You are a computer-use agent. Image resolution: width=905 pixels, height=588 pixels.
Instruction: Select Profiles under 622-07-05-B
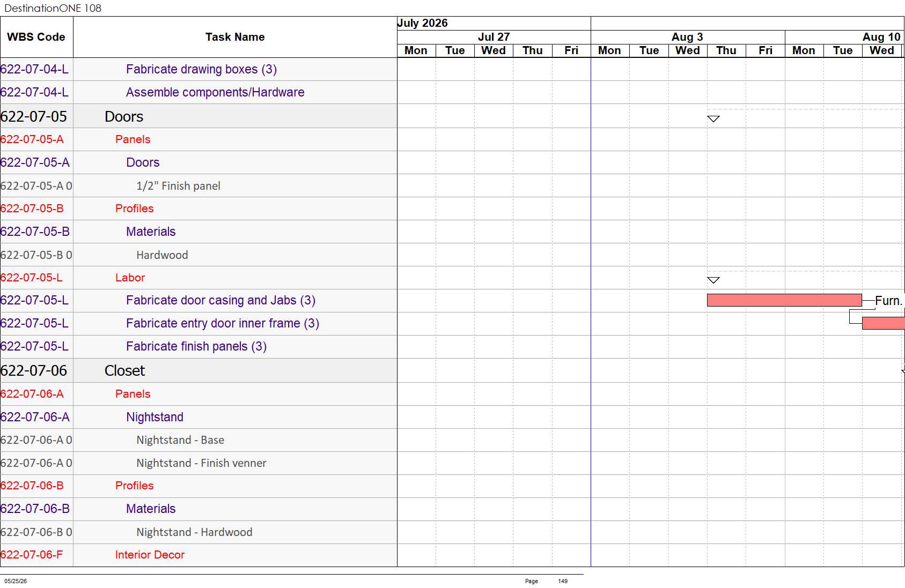[x=134, y=209]
